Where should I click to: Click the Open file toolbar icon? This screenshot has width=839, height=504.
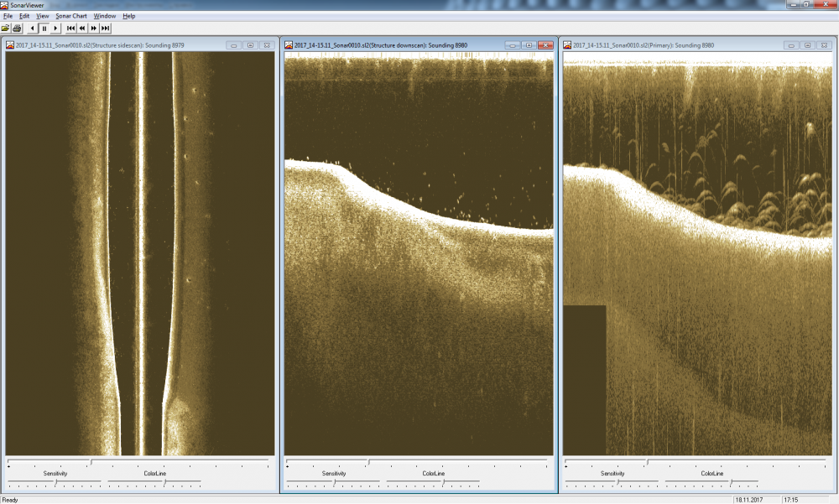click(7, 28)
